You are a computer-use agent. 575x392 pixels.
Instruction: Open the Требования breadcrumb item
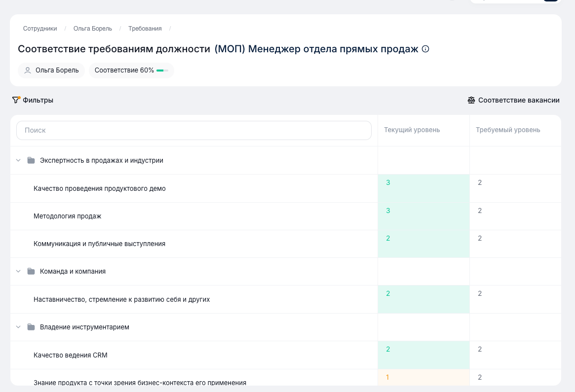[x=144, y=28]
